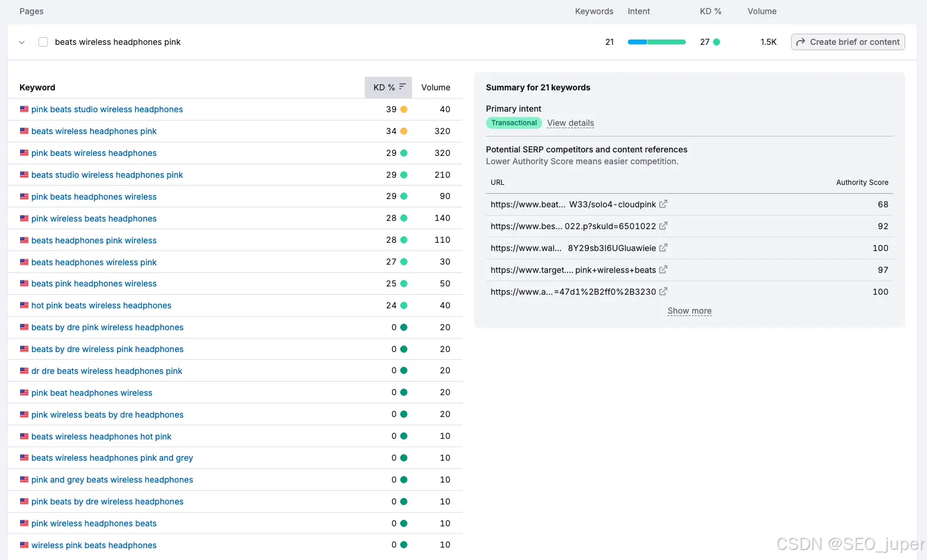Open keyword 'pink beats headphones wireless'
Screen dimensions: 927x560
(x=94, y=197)
